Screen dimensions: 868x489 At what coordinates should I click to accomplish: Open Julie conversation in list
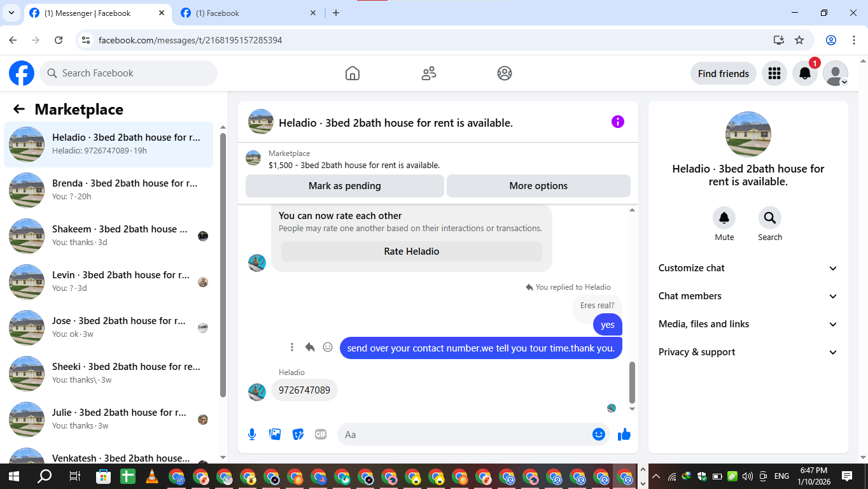click(109, 420)
